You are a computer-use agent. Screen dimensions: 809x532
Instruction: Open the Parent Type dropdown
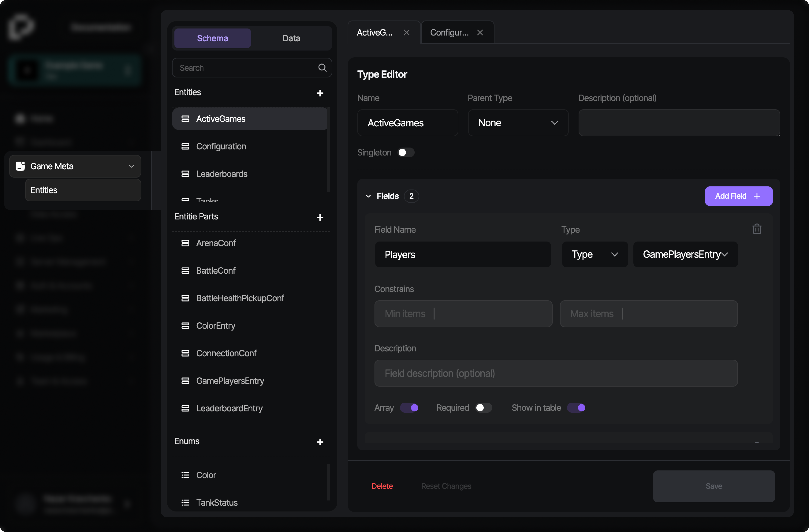(518, 123)
